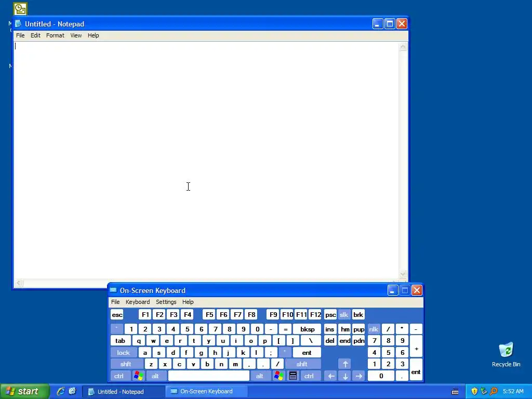Click the numpad 0 key

pos(381,376)
